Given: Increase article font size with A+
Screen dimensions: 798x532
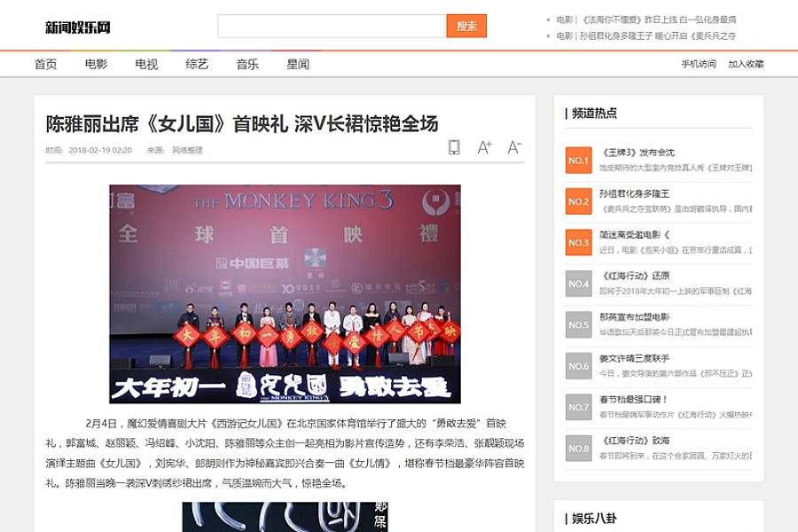Looking at the screenshot, I should click(x=484, y=147).
